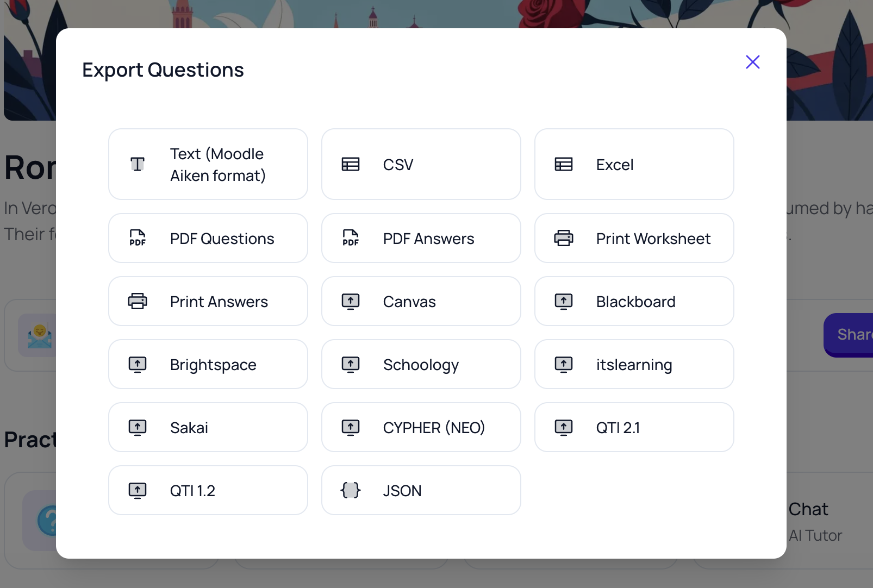Click the spreadsheet icon beside Excel
Image resolution: width=873 pixels, height=588 pixels.
(x=564, y=164)
